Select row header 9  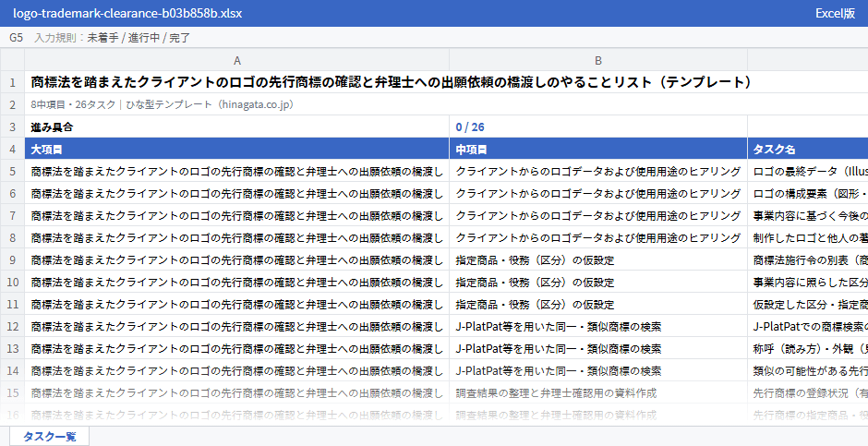click(x=12, y=259)
